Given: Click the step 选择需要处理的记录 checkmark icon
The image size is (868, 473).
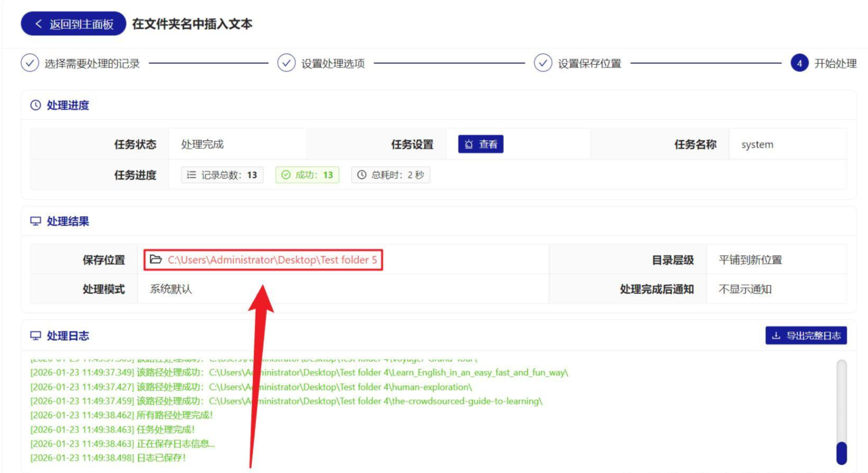Looking at the screenshot, I should click(x=30, y=63).
